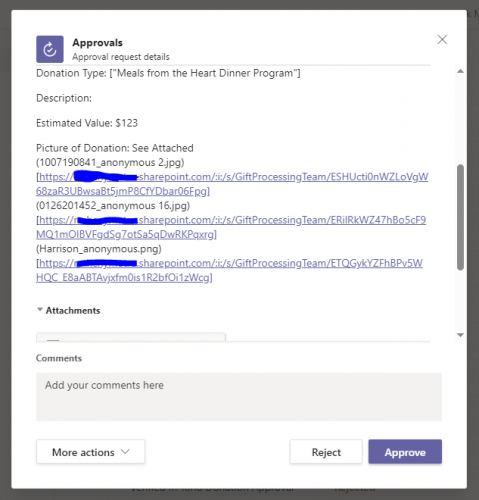This screenshot has width=479, height=500.
Task: Click the Add your comments here field
Action: (x=239, y=397)
